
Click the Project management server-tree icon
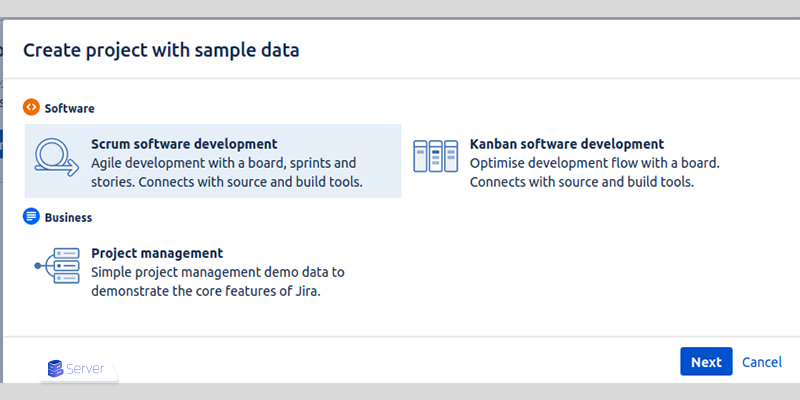57,266
